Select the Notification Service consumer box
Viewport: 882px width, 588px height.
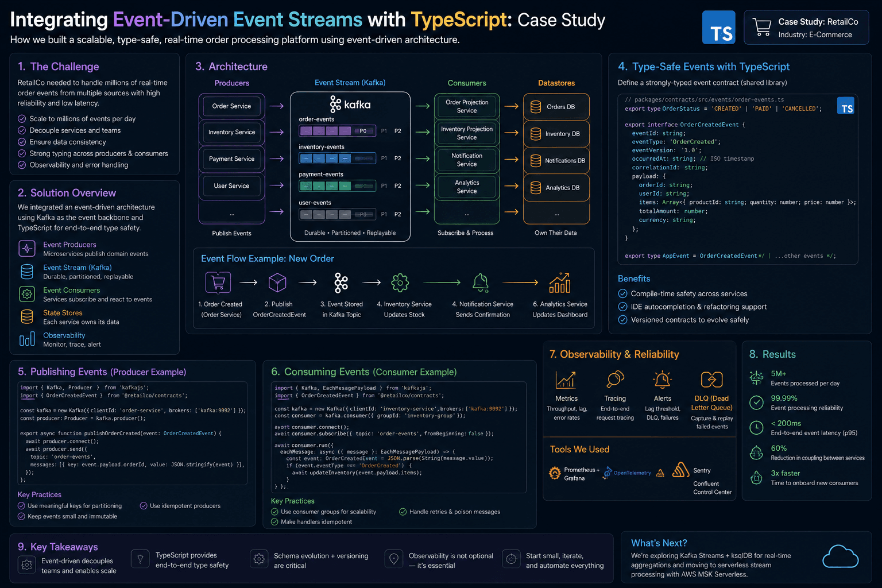467,160
